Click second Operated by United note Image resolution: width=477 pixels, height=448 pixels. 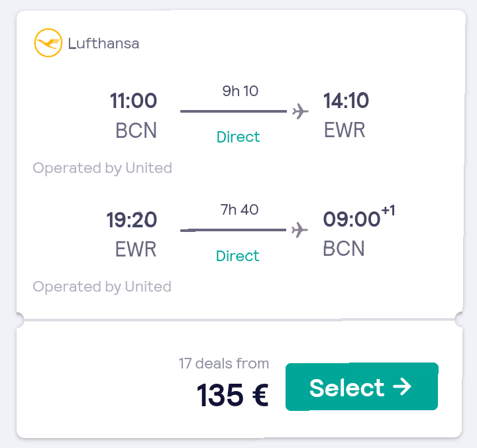[102, 287]
